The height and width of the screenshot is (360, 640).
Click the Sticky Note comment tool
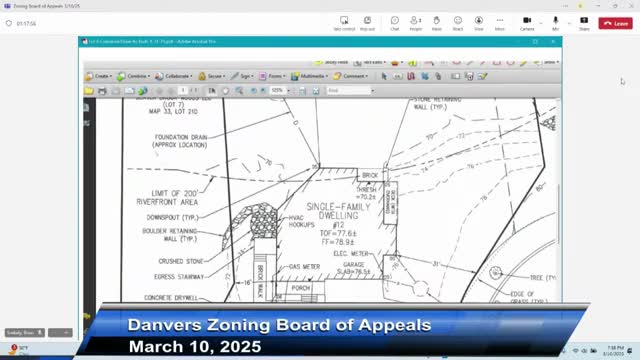(331, 62)
